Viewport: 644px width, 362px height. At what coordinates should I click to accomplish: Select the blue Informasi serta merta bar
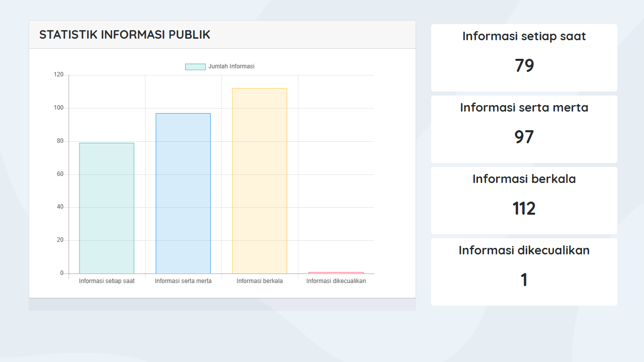tap(183, 194)
